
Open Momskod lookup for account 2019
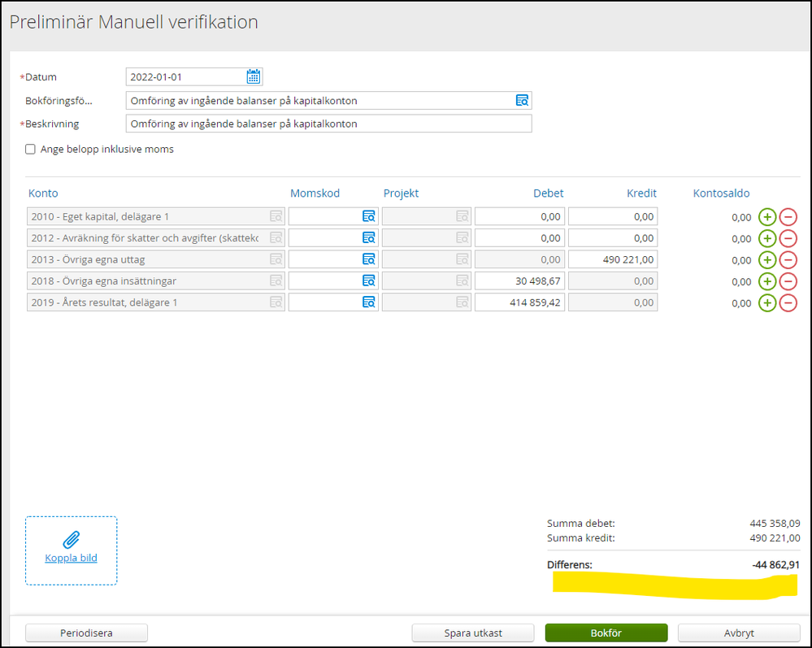369,302
